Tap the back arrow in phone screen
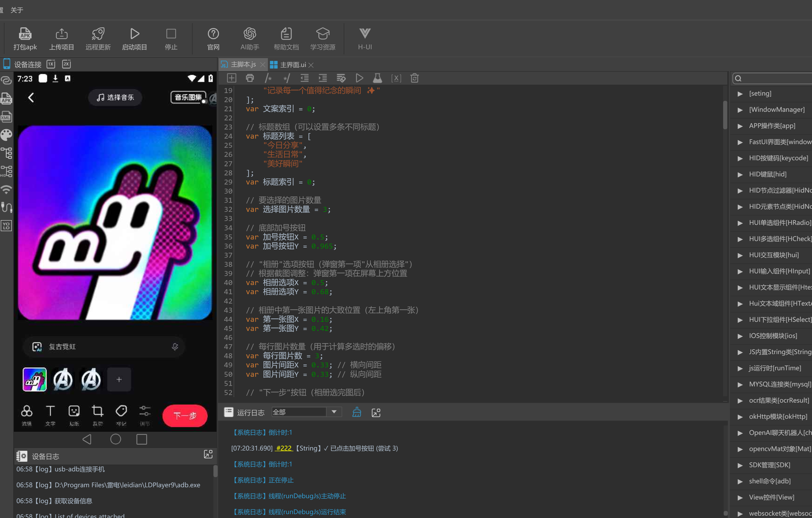 31,97
